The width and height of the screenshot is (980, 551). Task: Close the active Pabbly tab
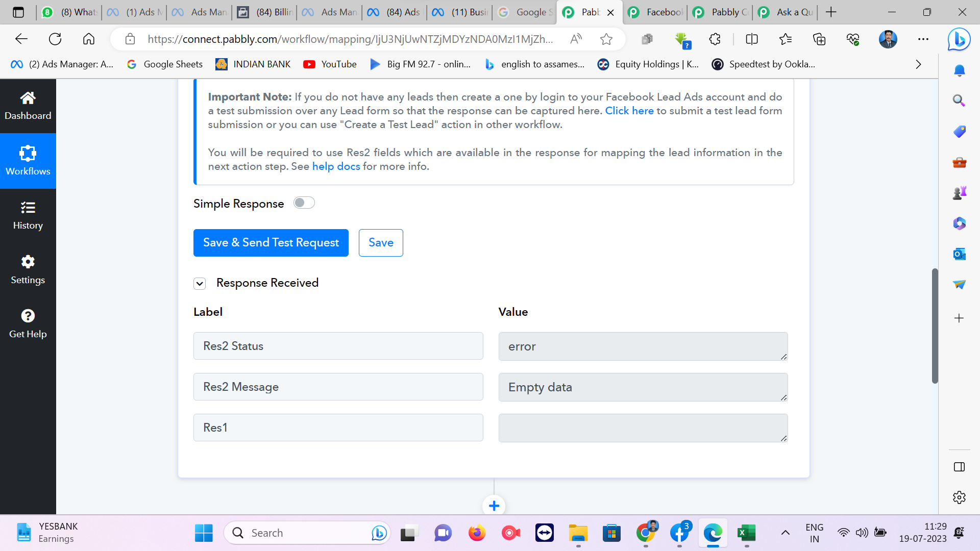pos(610,13)
